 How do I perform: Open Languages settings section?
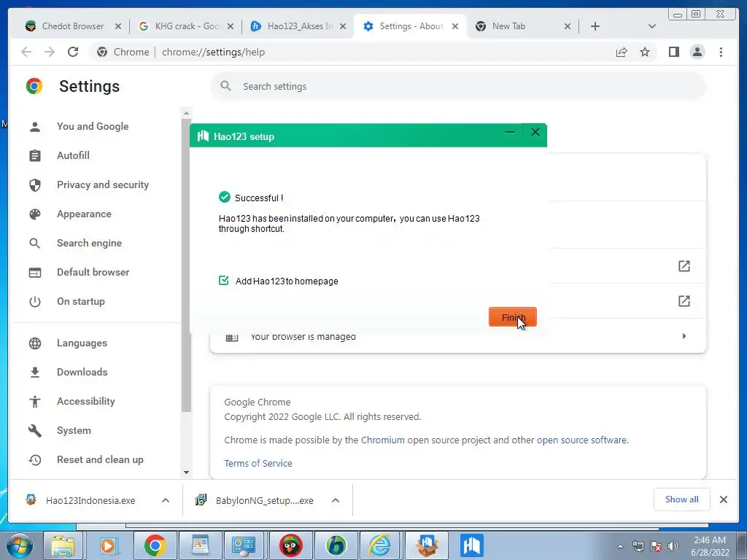coord(82,343)
